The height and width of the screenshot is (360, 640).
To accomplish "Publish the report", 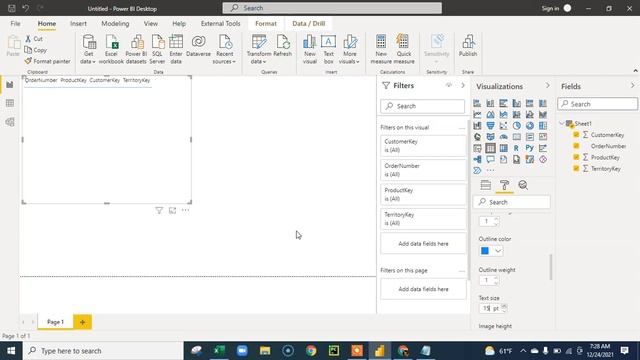I will 468,46.
